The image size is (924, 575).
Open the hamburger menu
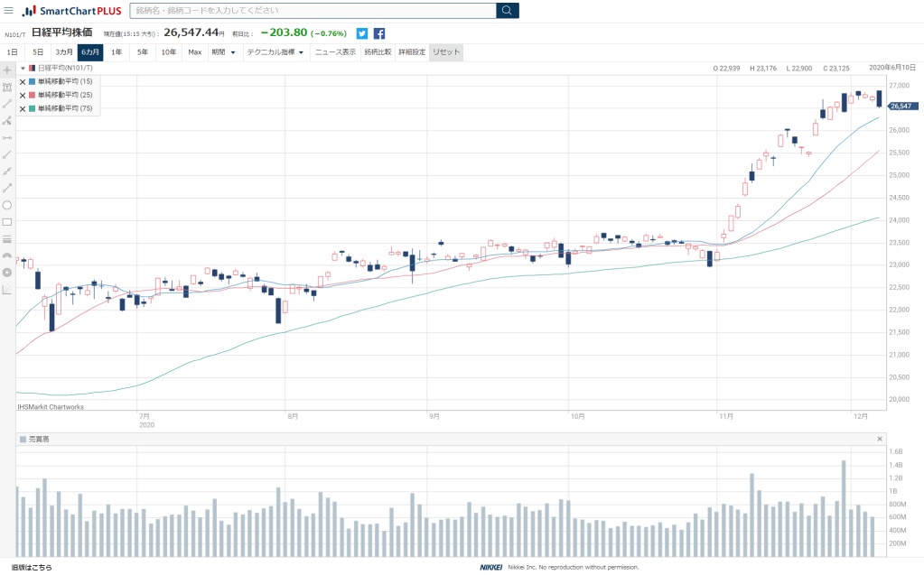click(8, 11)
